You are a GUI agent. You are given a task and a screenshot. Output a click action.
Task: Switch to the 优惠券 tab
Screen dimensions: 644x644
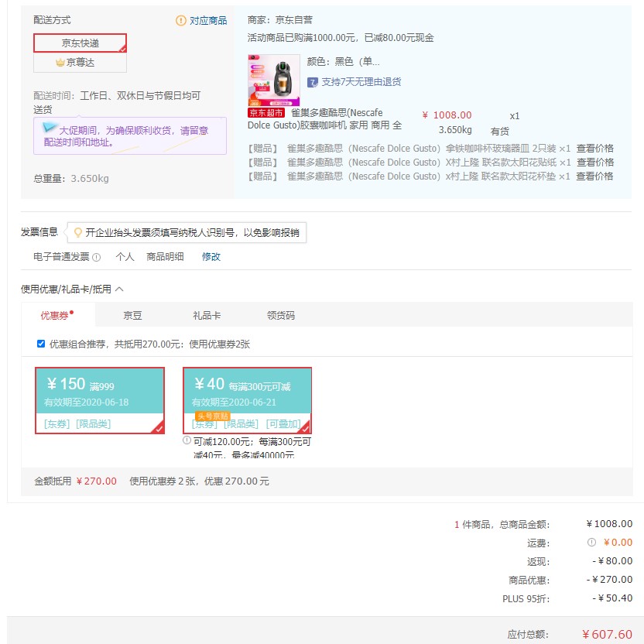point(57,315)
